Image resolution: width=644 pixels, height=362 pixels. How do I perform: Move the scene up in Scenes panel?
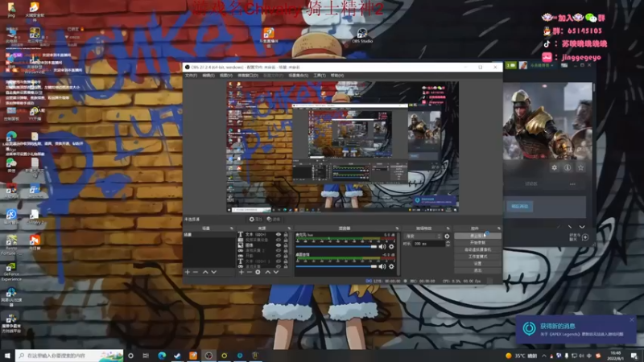(x=205, y=272)
